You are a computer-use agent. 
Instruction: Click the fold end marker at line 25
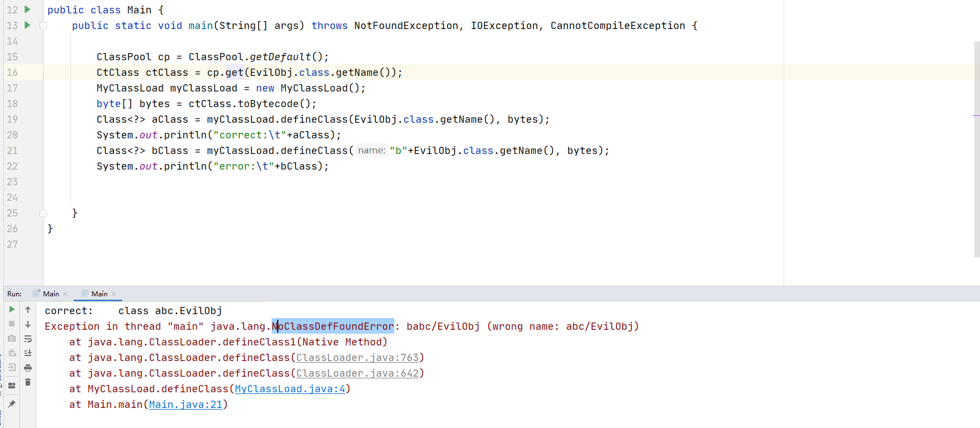click(x=43, y=213)
